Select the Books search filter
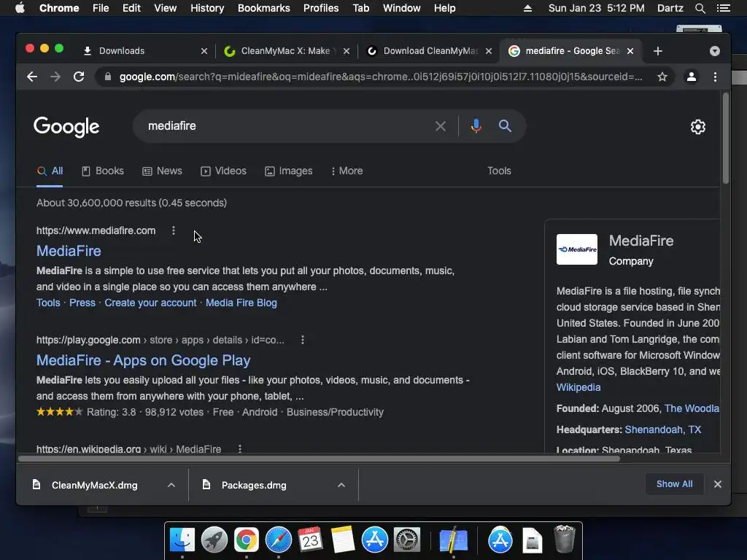Screen dimensions: 747x560 102,171
